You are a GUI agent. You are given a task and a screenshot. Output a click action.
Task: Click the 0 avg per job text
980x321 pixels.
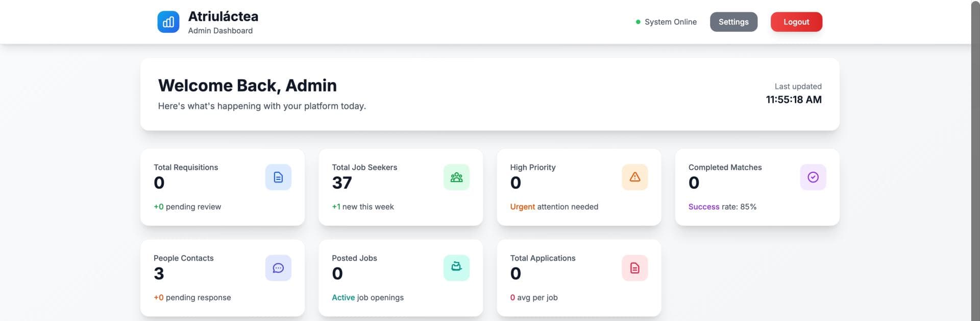534,297
